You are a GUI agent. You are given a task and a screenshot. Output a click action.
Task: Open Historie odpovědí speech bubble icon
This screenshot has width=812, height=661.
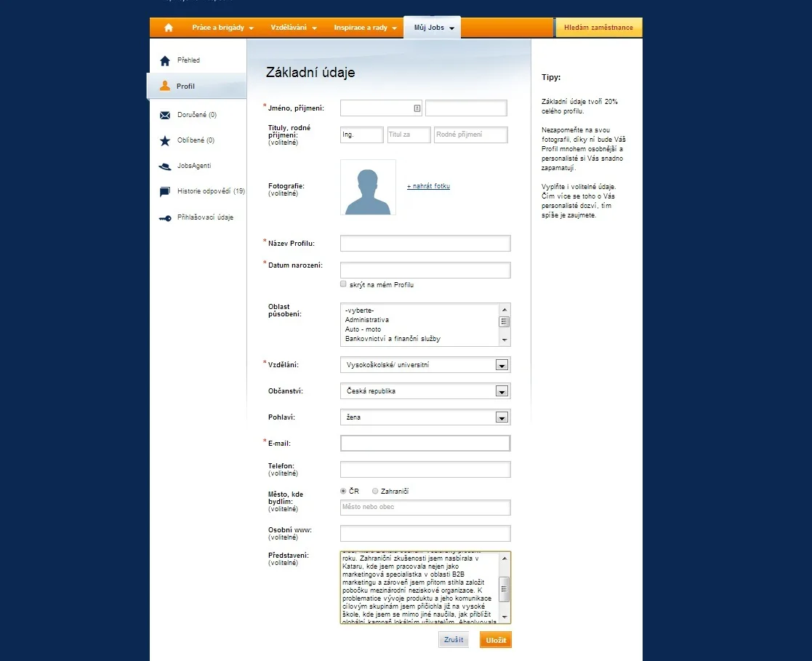[x=165, y=192]
